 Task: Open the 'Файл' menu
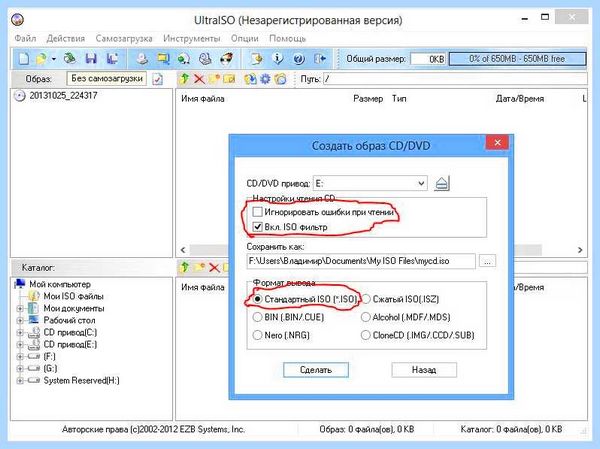[x=25, y=39]
